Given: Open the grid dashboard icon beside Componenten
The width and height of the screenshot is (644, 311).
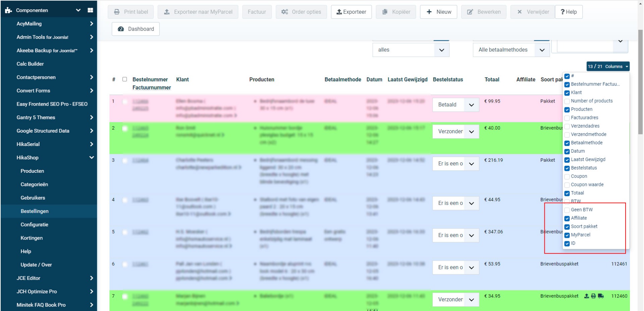Looking at the screenshot, I should (90, 10).
